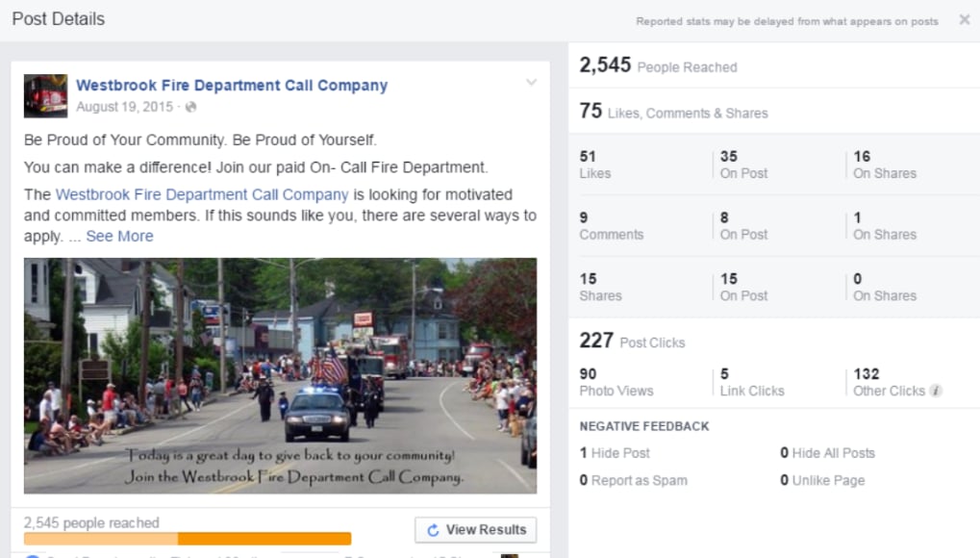This screenshot has width=980, height=558.
Task: Select the '2,545 People Reached' stat
Action: (x=658, y=65)
